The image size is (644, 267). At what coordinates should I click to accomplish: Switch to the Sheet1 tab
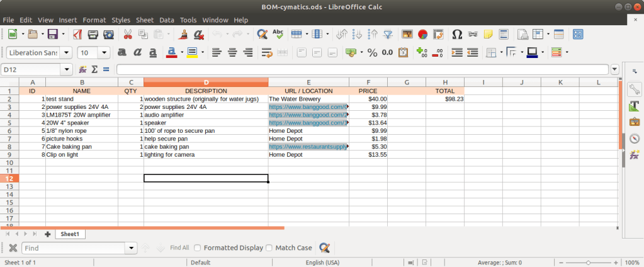tap(69, 234)
